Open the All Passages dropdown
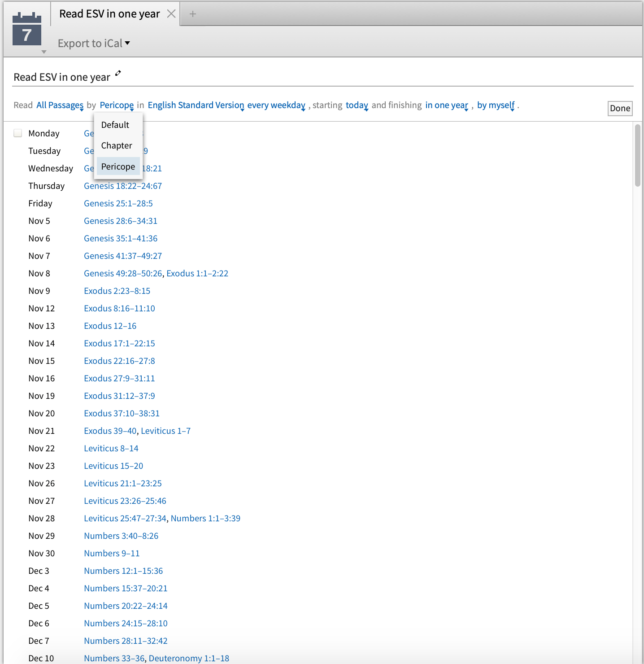Viewport: 644px width, 664px height. pos(60,105)
